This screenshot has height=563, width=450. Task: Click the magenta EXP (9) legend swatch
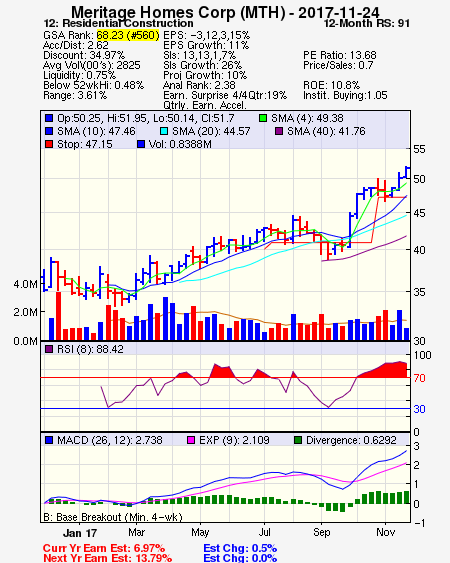click(191, 440)
